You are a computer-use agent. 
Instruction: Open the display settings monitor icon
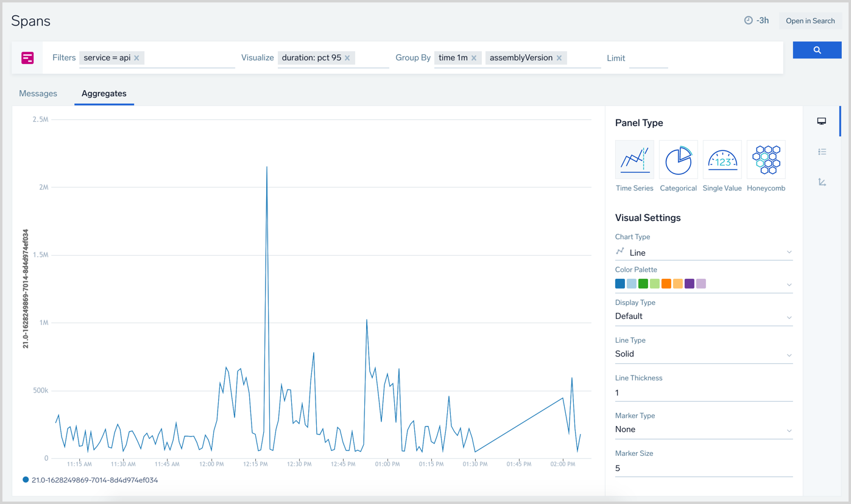822,122
